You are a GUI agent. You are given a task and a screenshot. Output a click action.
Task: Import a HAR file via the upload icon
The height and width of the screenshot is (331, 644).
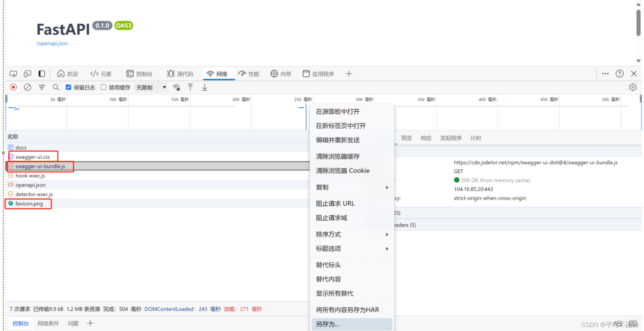[x=190, y=87]
